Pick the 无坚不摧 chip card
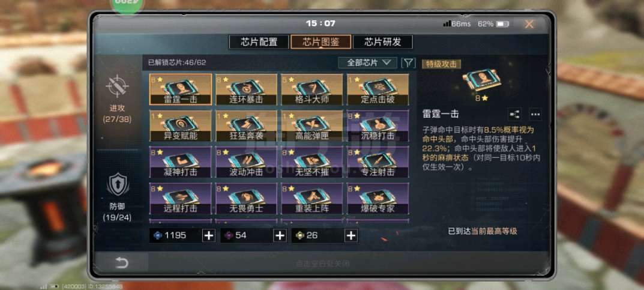The height and width of the screenshot is (290, 644). 312,162
